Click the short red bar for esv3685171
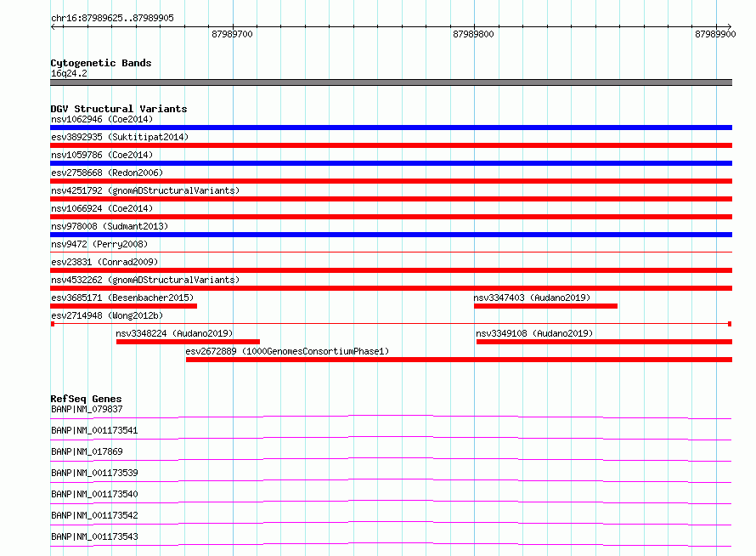756x556 pixels. [123, 306]
